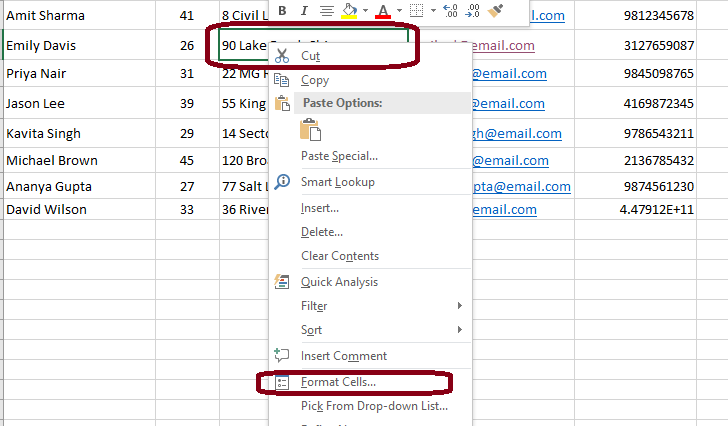Click the center align icon
This screenshot has height=426, width=728.
(x=326, y=10)
